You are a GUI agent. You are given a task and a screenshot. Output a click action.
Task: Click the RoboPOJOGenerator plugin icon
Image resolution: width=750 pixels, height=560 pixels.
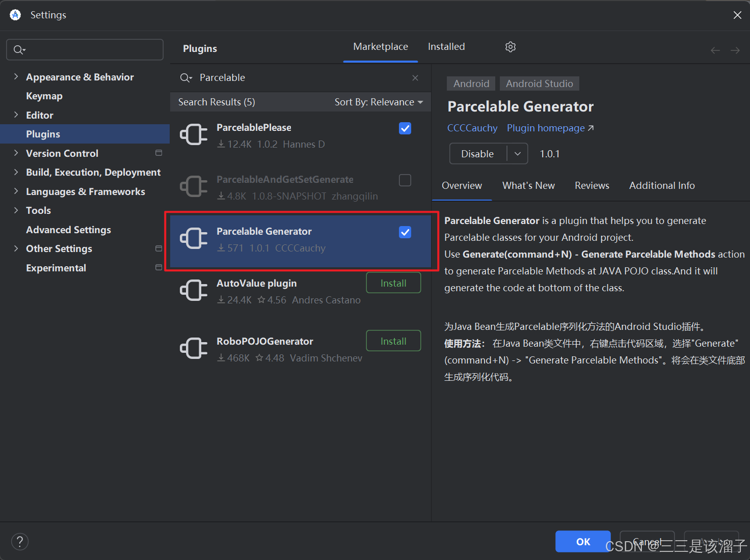(x=194, y=348)
